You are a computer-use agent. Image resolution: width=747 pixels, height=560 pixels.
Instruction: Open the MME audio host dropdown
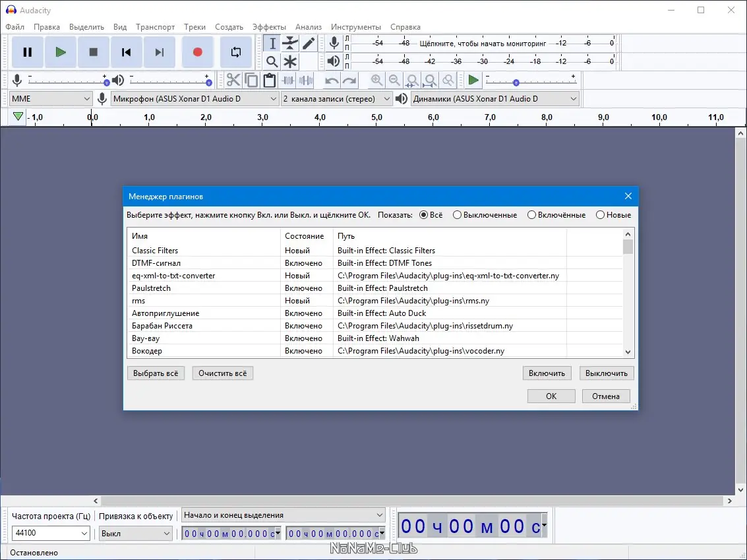click(x=51, y=99)
